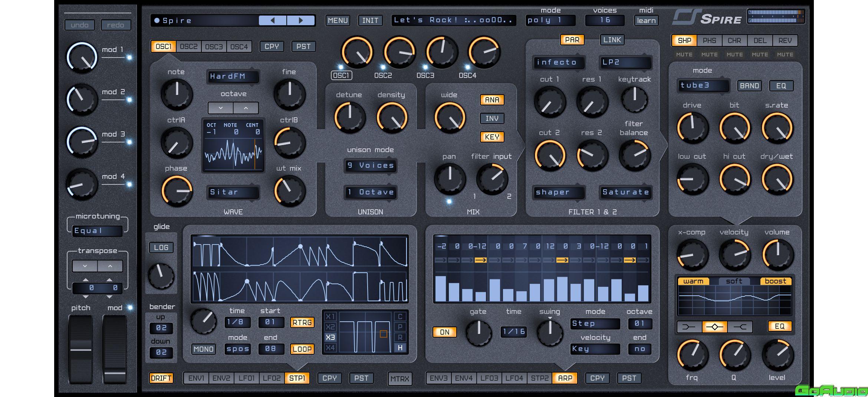
Task: Open the Sitar waveform dropdown
Action: (x=233, y=192)
